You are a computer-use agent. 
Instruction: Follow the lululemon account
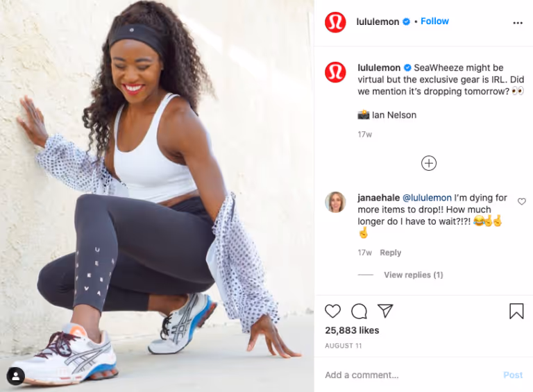pos(434,21)
